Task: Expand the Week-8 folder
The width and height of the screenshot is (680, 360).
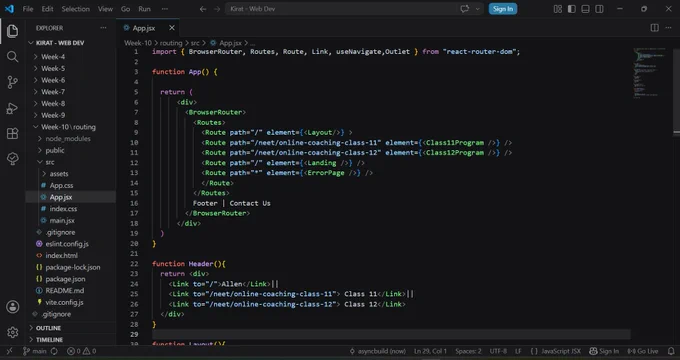Action: (x=53, y=104)
